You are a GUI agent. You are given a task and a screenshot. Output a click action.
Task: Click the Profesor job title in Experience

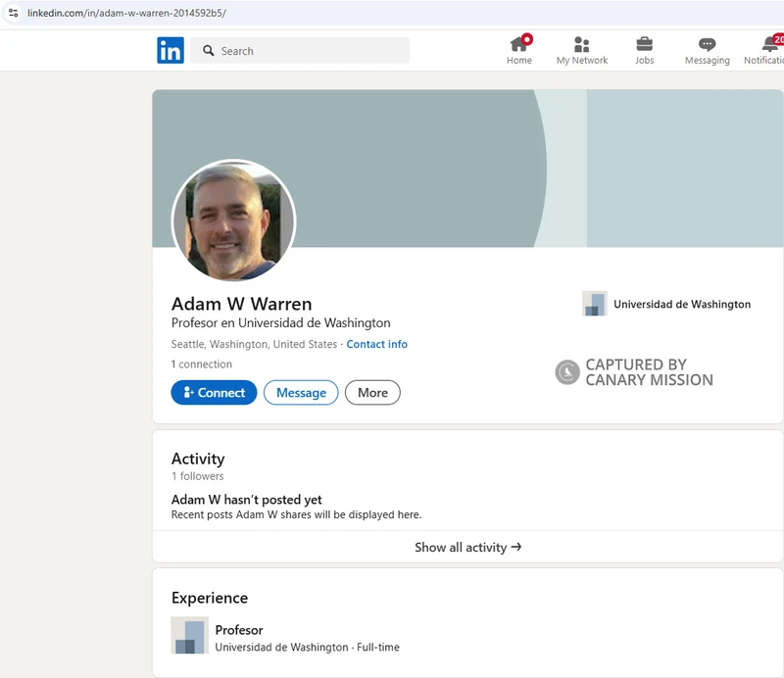point(239,630)
